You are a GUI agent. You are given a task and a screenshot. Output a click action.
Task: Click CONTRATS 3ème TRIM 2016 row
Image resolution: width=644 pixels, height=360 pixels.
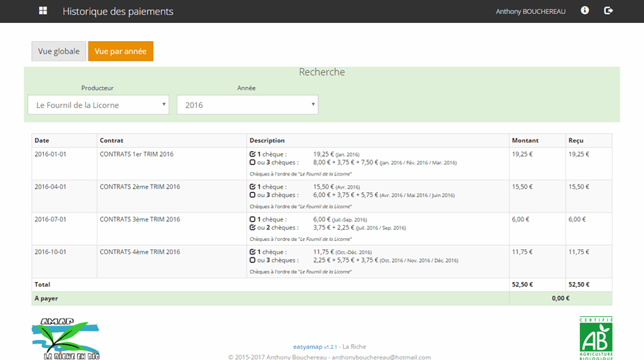pos(140,219)
